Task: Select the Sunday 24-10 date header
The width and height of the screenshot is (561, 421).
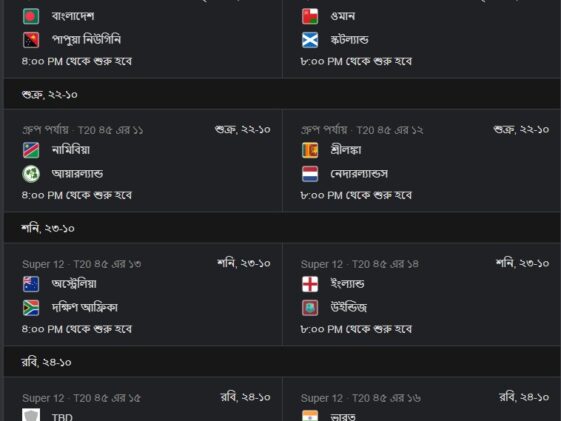Action: tap(282, 362)
